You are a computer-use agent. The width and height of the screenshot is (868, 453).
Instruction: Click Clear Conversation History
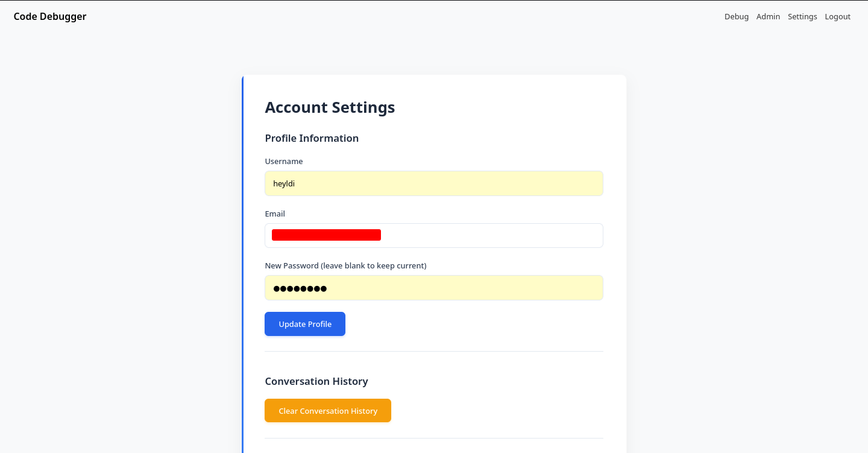[328, 410]
